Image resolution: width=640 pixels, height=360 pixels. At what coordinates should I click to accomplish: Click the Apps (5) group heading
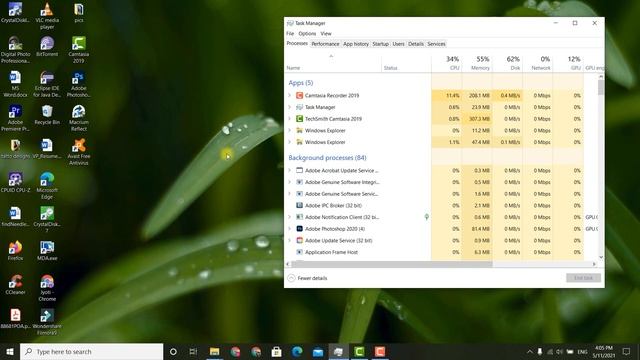click(301, 83)
